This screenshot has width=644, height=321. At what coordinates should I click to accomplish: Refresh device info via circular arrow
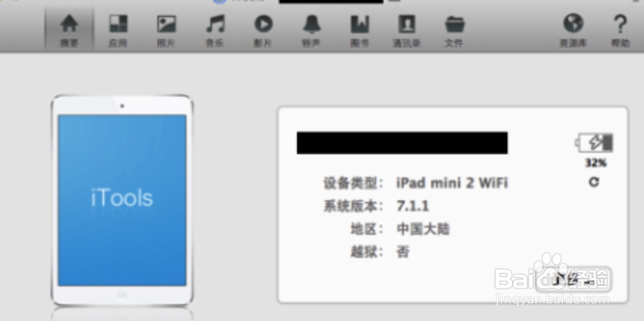(x=594, y=182)
